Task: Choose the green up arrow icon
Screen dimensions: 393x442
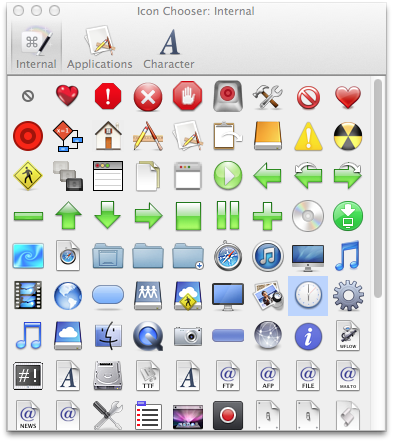Action: tap(68, 215)
